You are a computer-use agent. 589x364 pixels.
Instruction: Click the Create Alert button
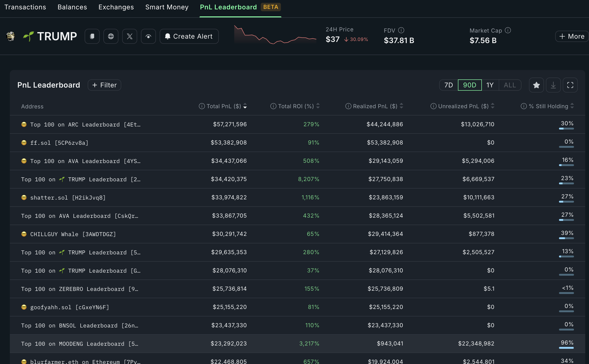(189, 36)
